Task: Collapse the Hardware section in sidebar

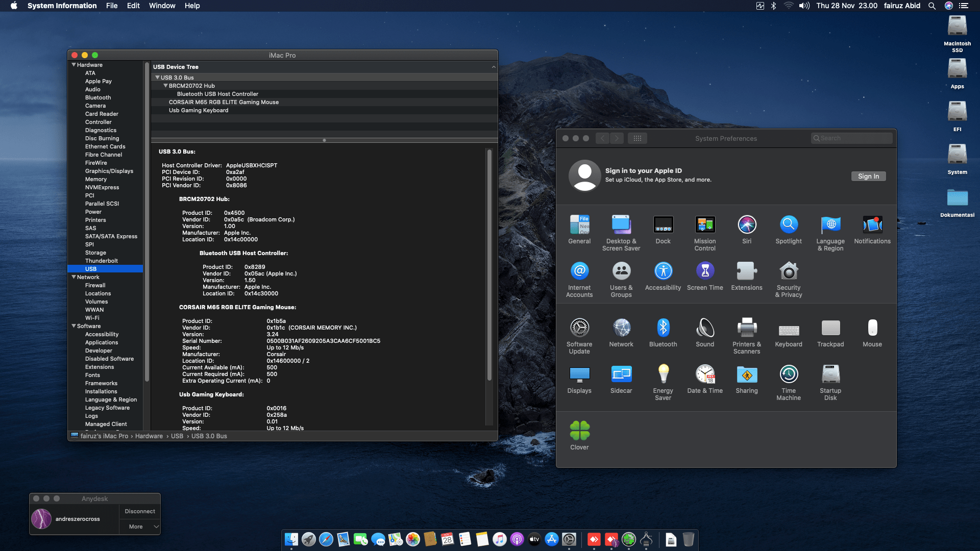Action: (x=73, y=65)
